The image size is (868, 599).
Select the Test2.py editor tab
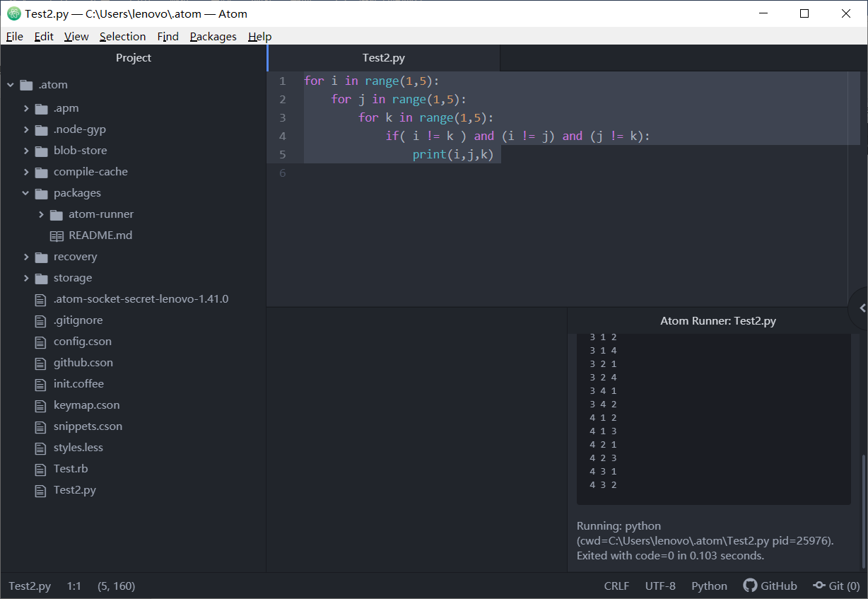[383, 58]
